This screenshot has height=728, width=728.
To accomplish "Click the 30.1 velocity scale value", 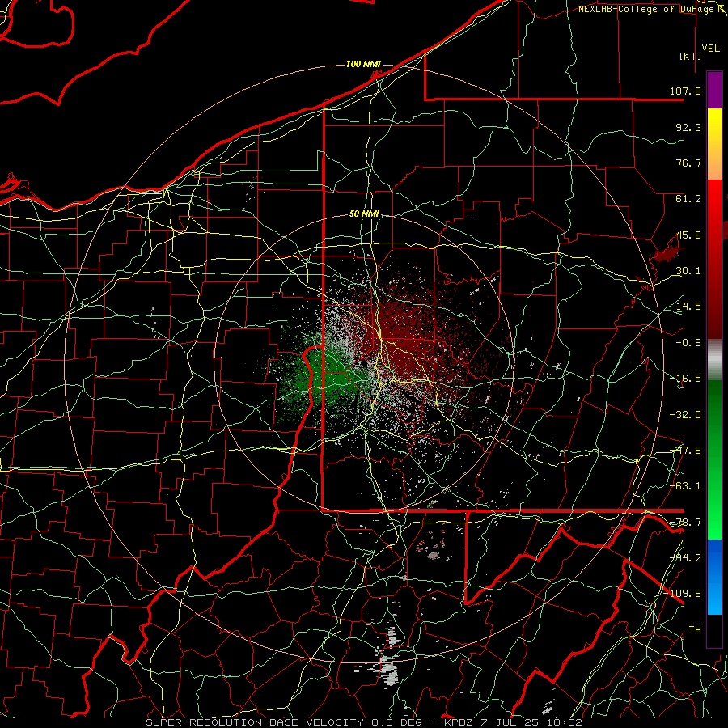I will tap(688, 271).
